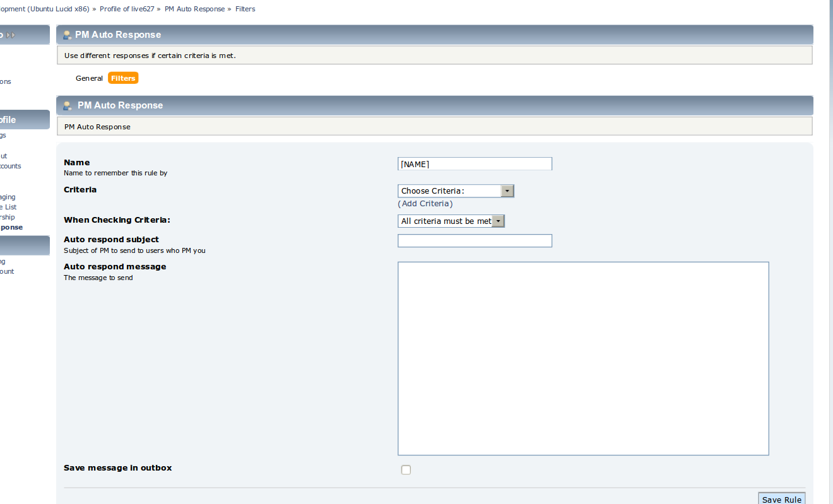Enable the Save message in outbox checkbox
Screen dimensions: 833x504
[406, 470]
